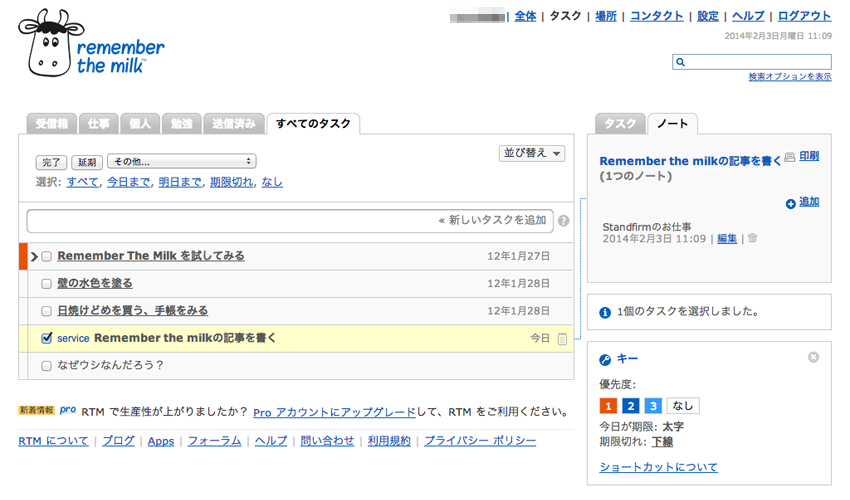850x500 pixels.
Task: Click the key icon in the キー panel
Action: (605, 360)
